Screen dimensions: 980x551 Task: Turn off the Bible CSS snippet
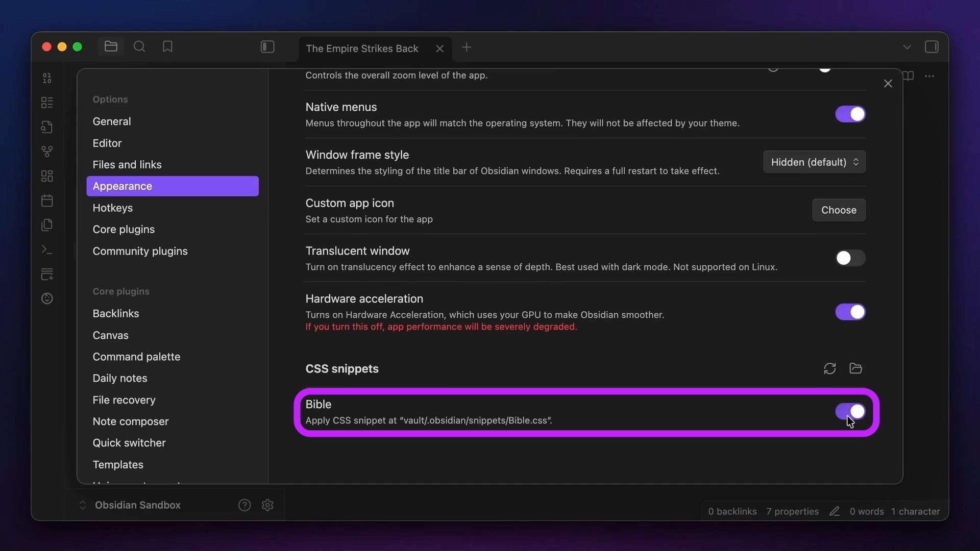coord(850,411)
